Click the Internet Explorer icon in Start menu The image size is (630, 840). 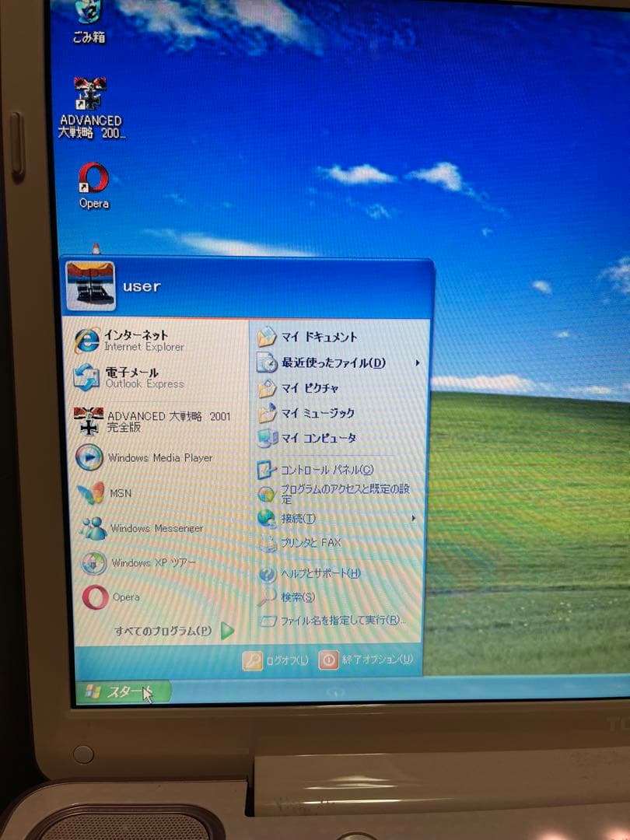pos(87,340)
